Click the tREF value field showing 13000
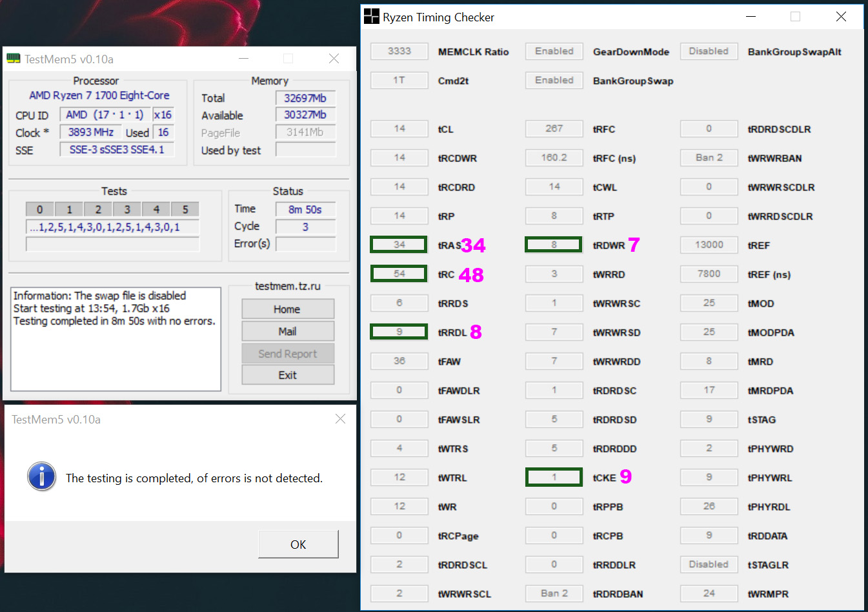This screenshot has width=868, height=612. tap(709, 245)
